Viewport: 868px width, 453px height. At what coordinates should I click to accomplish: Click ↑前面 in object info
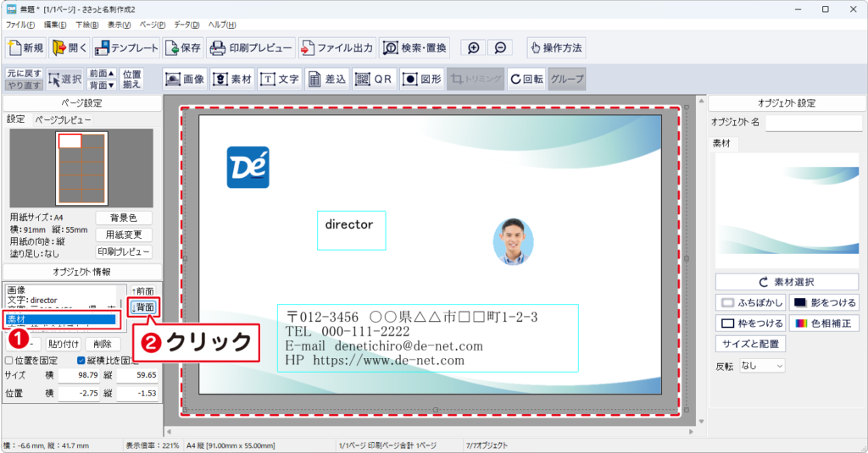tap(142, 291)
